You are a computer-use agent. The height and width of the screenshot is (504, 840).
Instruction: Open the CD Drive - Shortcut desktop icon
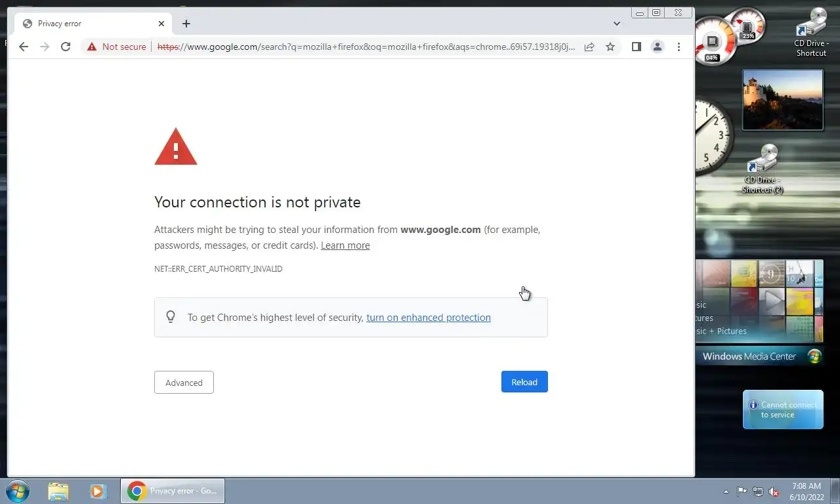[x=812, y=33]
